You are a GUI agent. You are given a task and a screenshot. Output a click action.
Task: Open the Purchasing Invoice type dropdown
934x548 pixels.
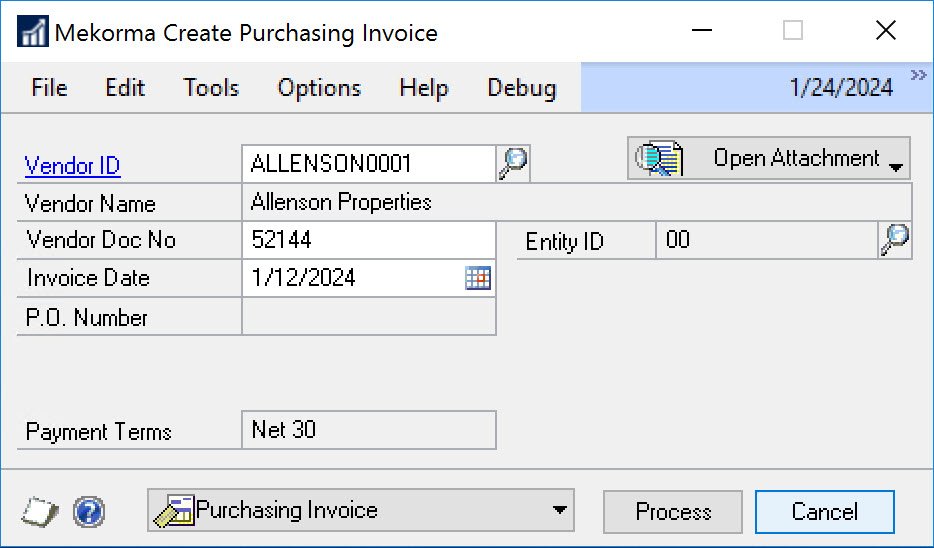(x=559, y=511)
